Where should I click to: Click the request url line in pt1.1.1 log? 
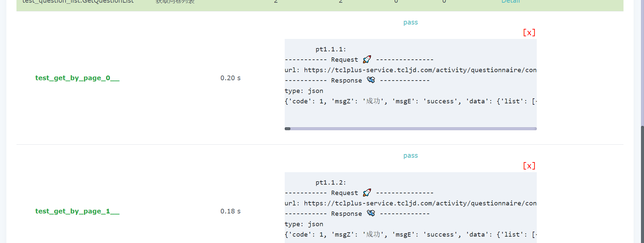click(410, 70)
